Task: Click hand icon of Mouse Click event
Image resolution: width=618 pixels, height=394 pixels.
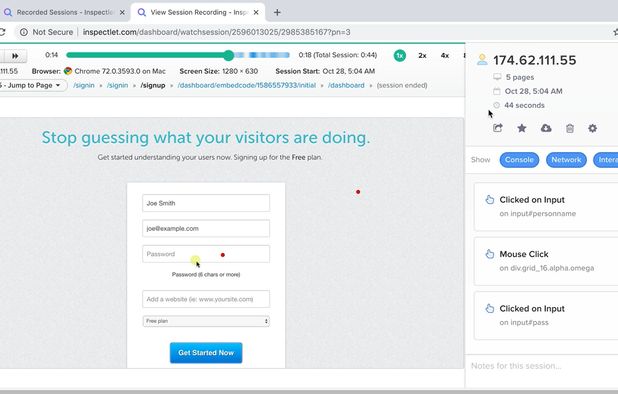Action: 490,254
